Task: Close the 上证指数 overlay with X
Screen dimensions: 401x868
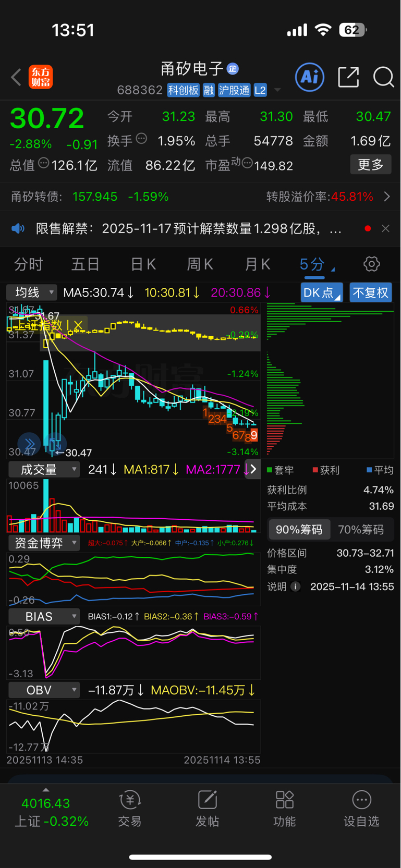Action: (x=78, y=326)
